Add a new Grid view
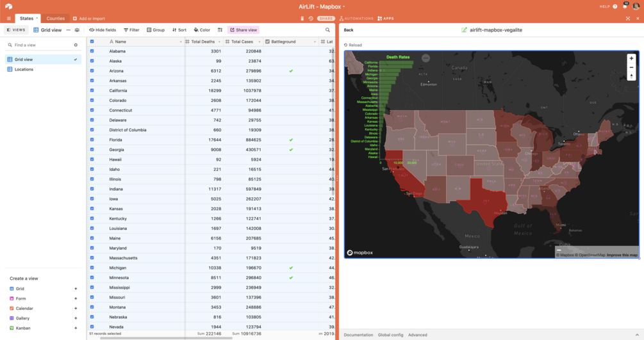 [x=76, y=289]
